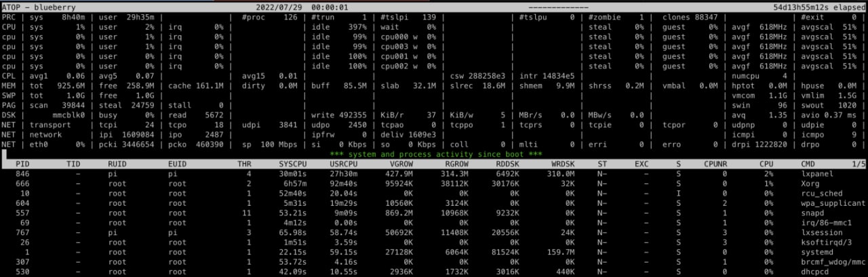Click PID 846 in the process list
Image resolution: width=868 pixels, height=277 pixels.
click(24, 174)
